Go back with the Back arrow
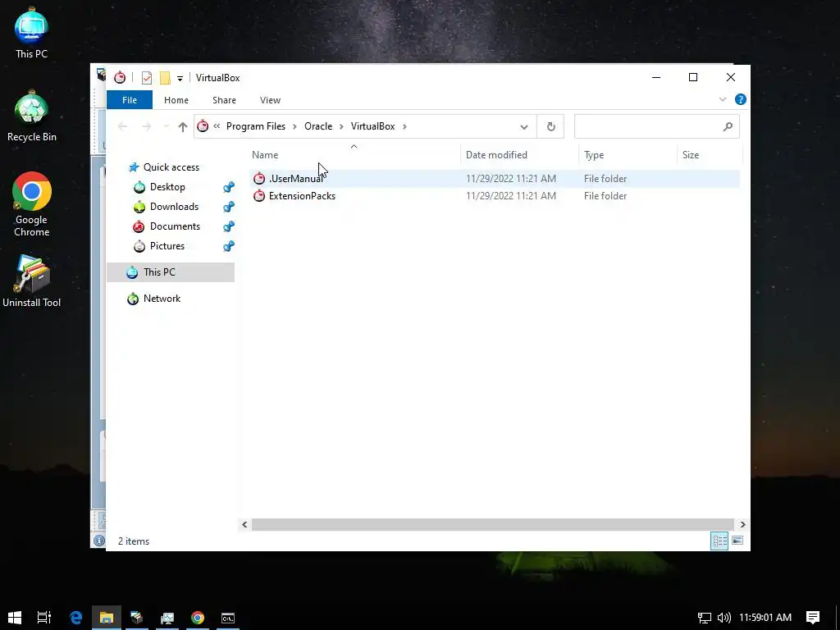The width and height of the screenshot is (840, 630). point(123,126)
